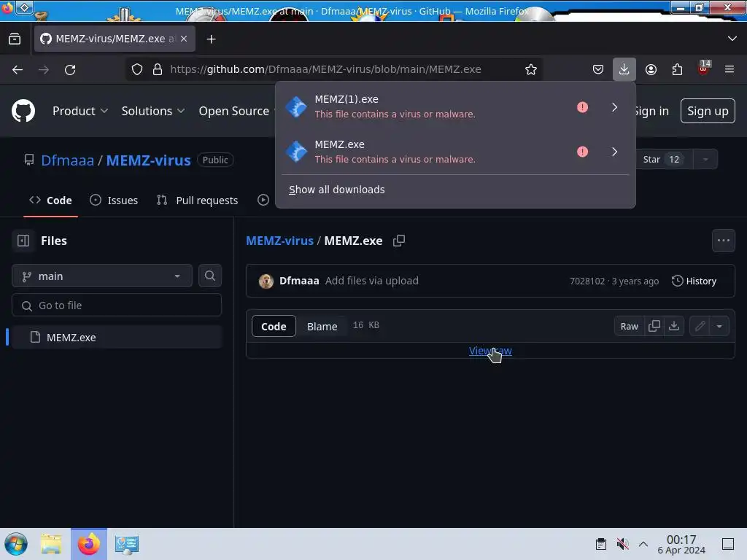
Task: Close the downloads panel via toolbar download icon
Action: (x=624, y=69)
